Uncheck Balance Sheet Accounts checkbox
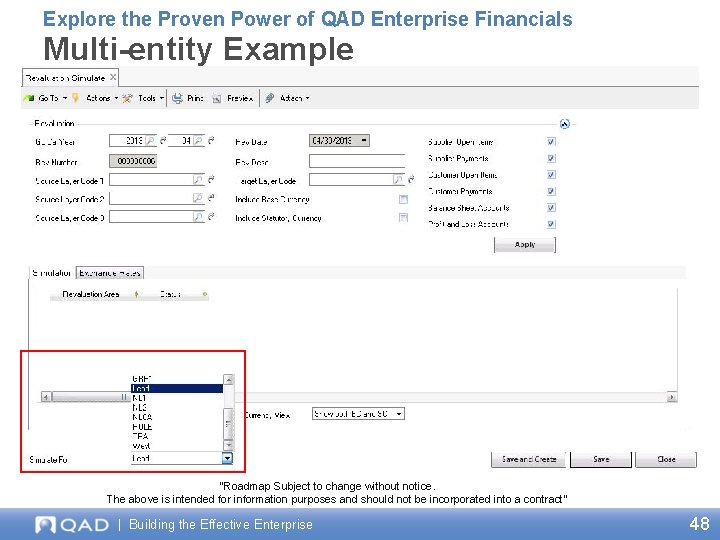The height and width of the screenshot is (540, 720). 551,208
